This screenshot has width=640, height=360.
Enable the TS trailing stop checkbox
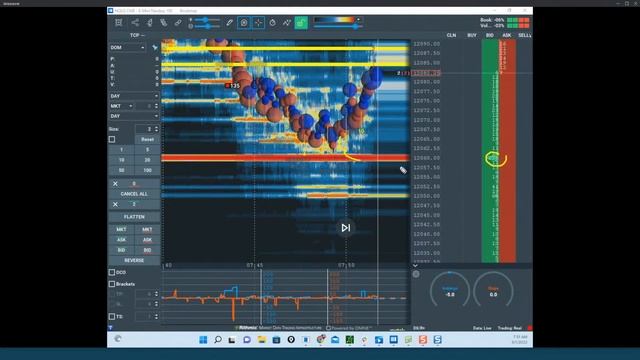112,316
